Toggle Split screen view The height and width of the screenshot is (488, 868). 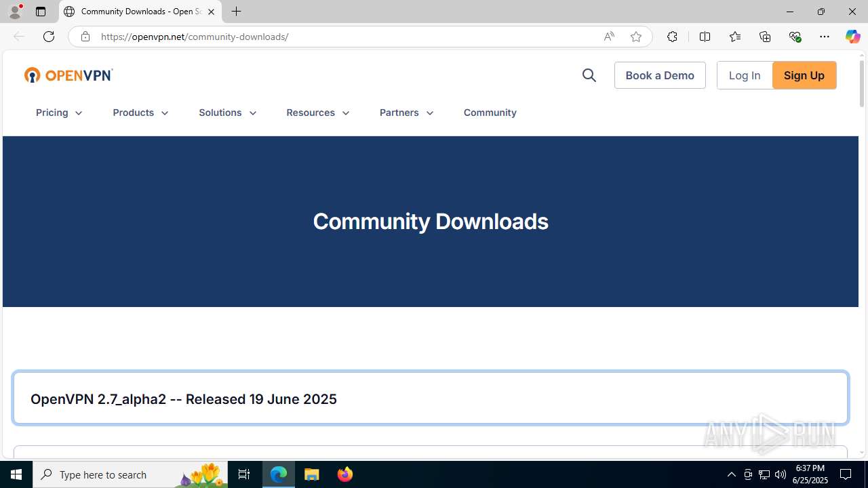coord(705,37)
